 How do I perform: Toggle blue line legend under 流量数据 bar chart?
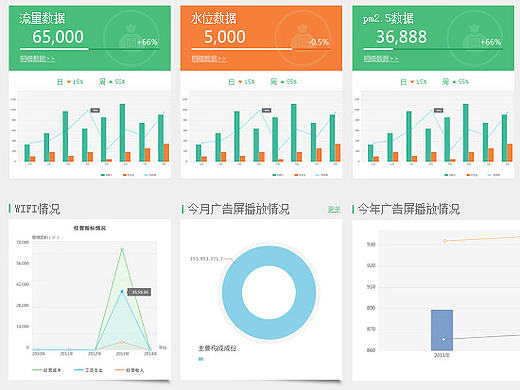(x=150, y=175)
